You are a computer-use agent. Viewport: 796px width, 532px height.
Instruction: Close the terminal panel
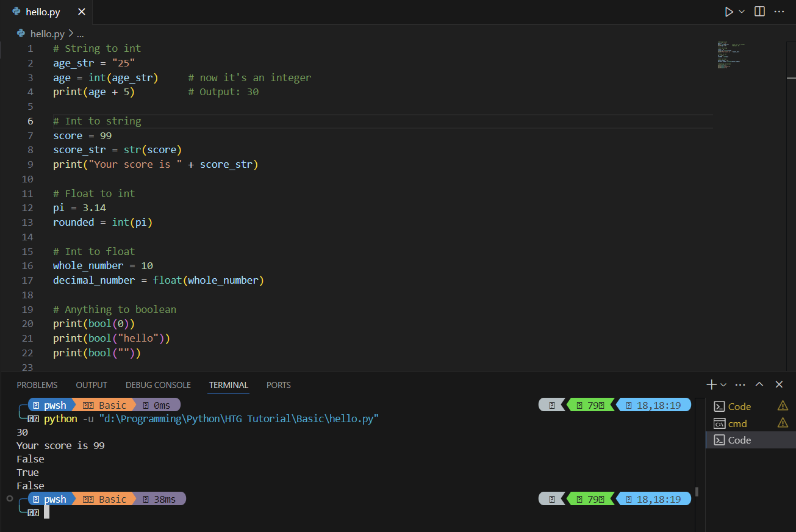click(x=779, y=384)
